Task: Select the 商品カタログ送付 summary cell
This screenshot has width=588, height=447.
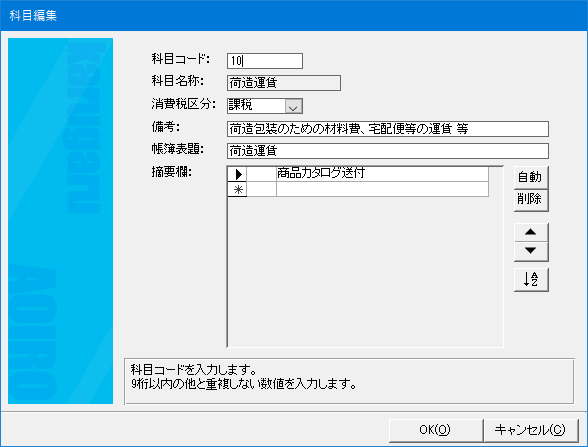Action: [382, 174]
